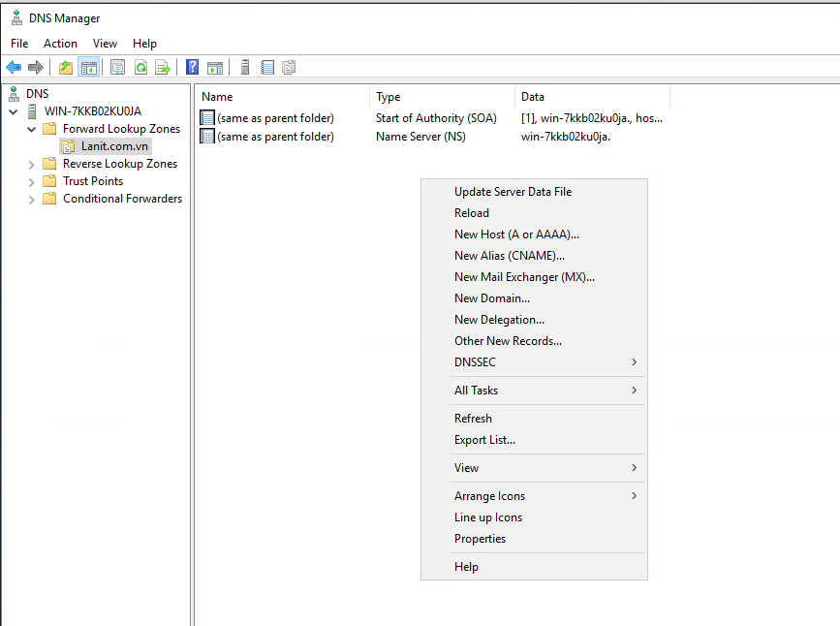Image resolution: width=840 pixels, height=626 pixels.
Task: Choose Export List... from context menu
Action: point(534,440)
